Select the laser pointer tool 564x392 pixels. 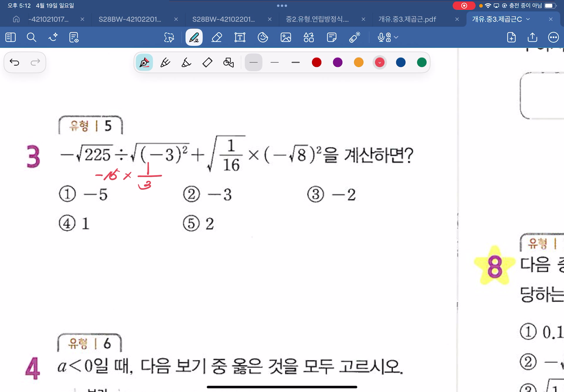click(x=355, y=37)
